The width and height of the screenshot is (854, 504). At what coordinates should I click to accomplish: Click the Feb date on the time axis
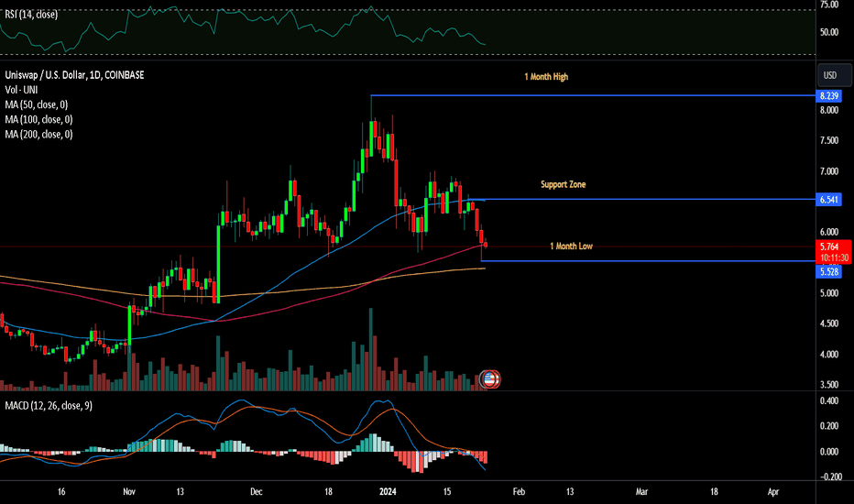click(x=519, y=491)
